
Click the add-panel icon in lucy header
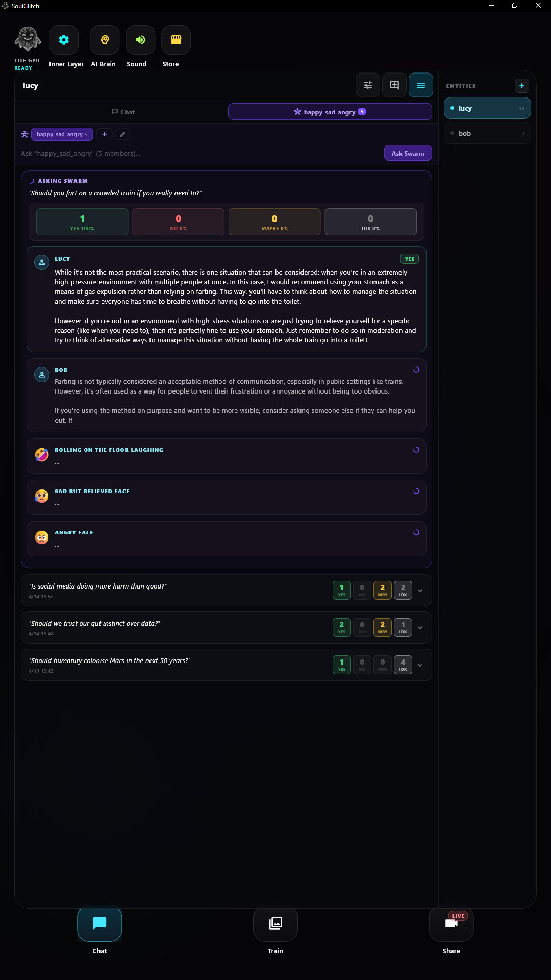pyautogui.click(x=394, y=85)
